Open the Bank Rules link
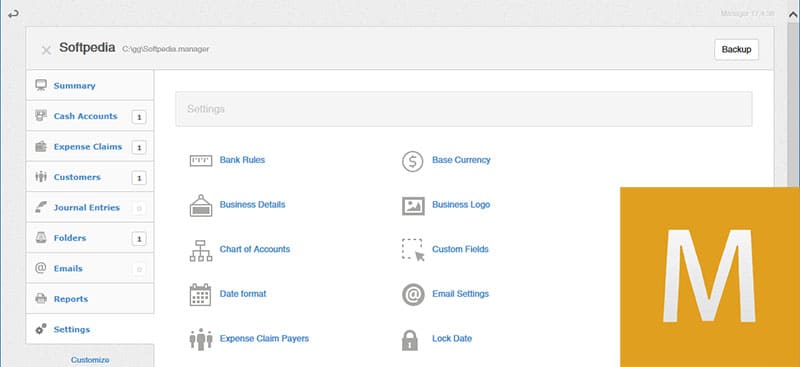 (242, 160)
